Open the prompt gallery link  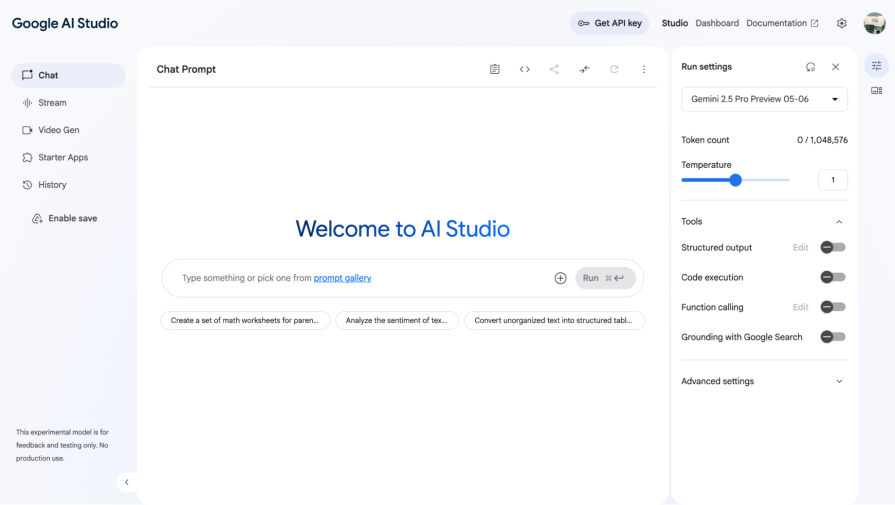pyautogui.click(x=342, y=278)
